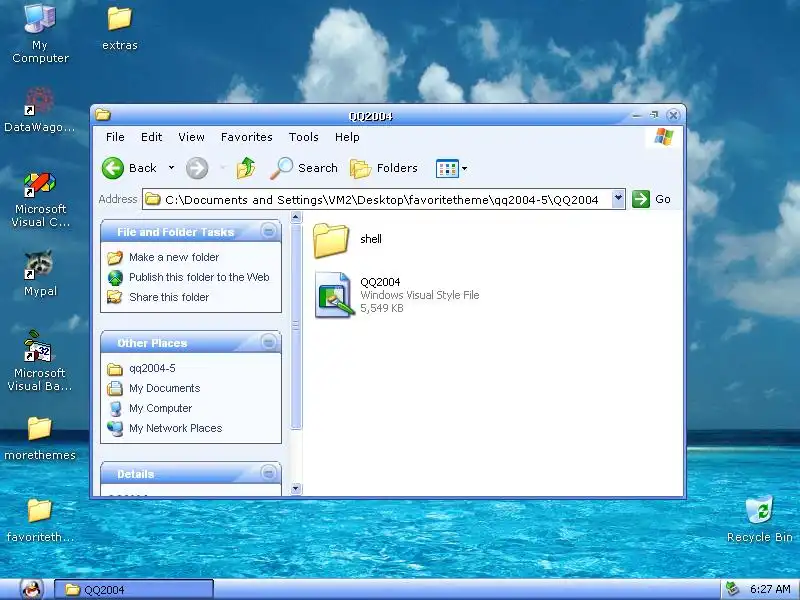Select the QQ2004 visual style file icon
The width and height of the screenshot is (800, 600).
coord(334,295)
